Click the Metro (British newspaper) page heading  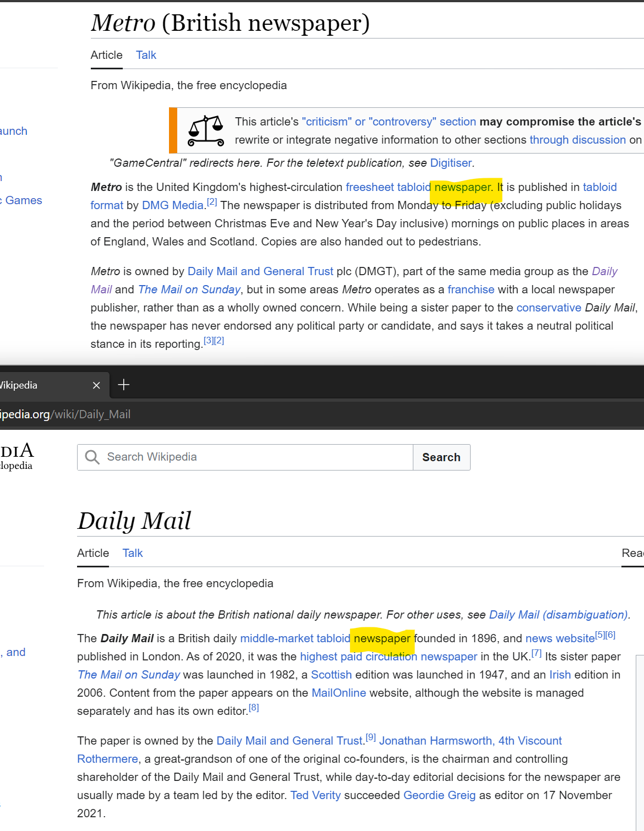[x=230, y=23]
